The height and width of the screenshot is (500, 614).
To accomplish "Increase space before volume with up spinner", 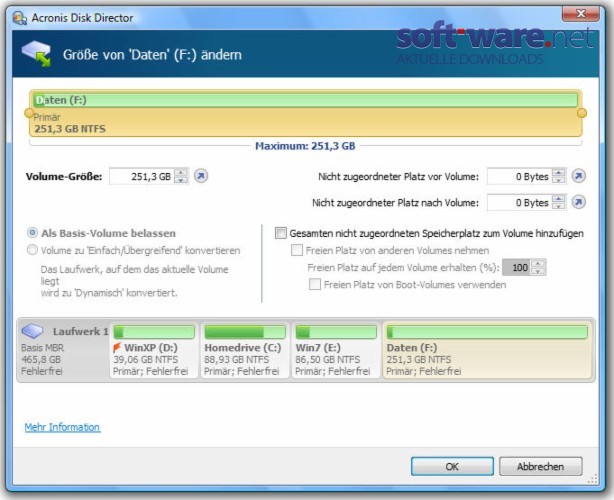I will pyautogui.click(x=559, y=173).
